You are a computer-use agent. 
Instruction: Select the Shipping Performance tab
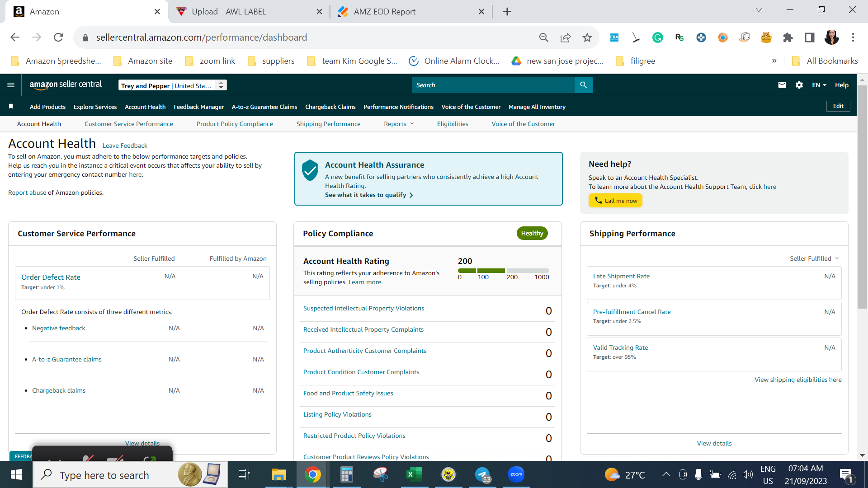coord(329,124)
